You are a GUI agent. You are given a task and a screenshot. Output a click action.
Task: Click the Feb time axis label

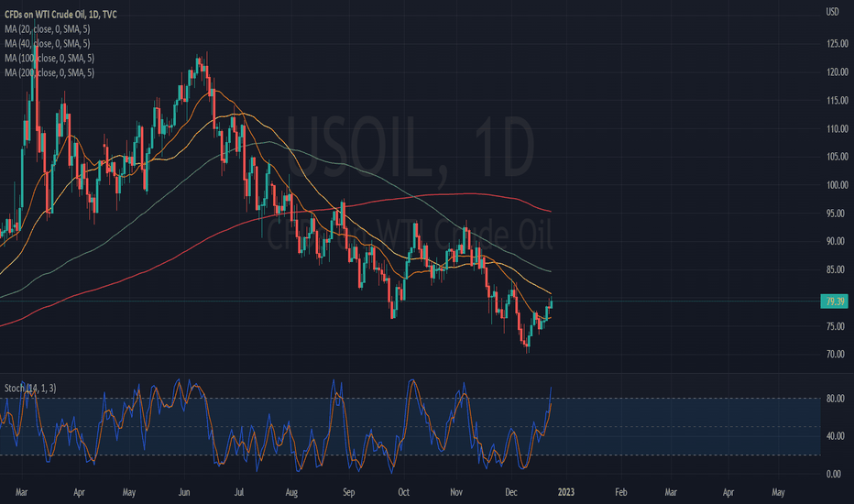click(x=621, y=492)
